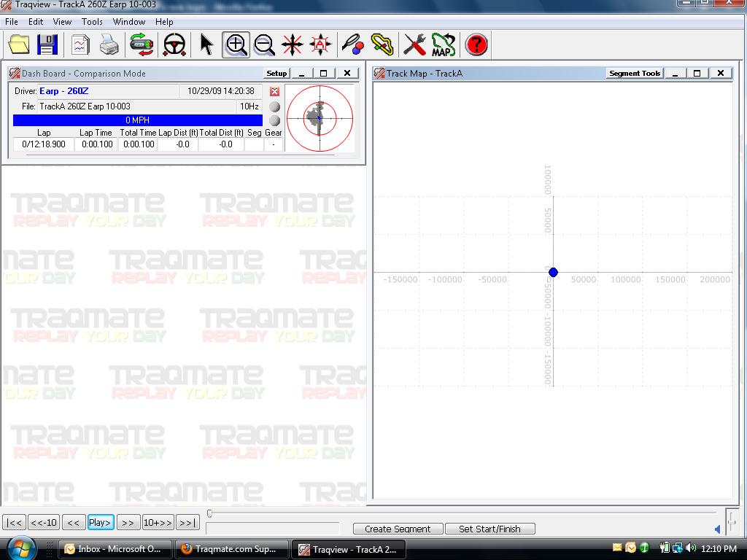The image size is (747, 560).
Task: Click the mail envelope tray icon
Action: [x=617, y=548]
